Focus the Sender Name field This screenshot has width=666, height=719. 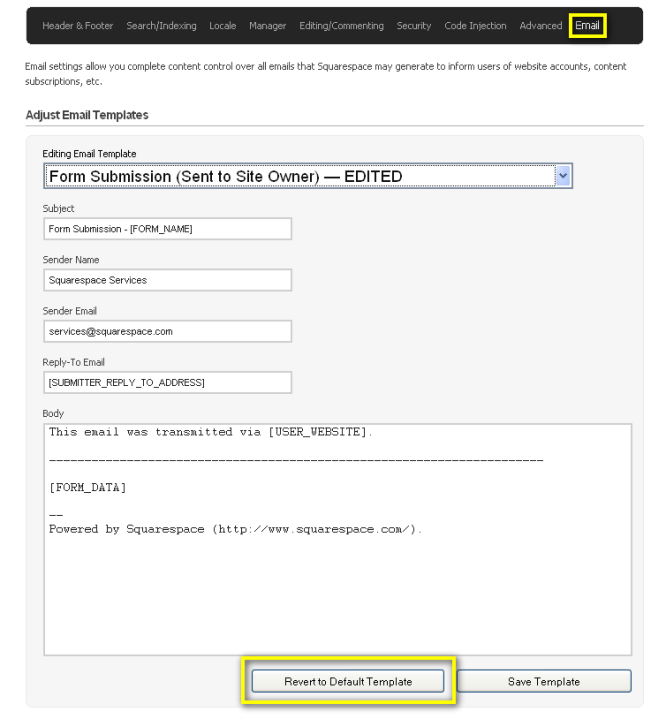tap(167, 280)
